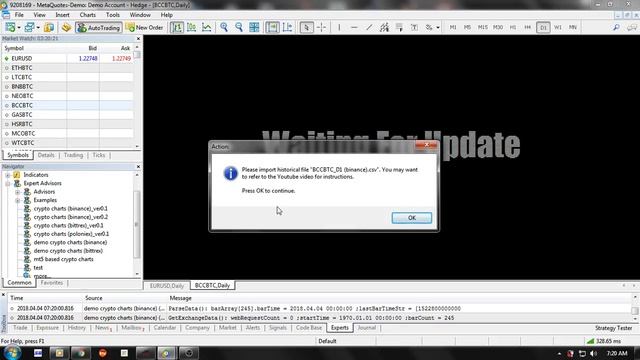Open the Journal tab in Toolbox
The width and height of the screenshot is (640, 360).
click(366, 328)
